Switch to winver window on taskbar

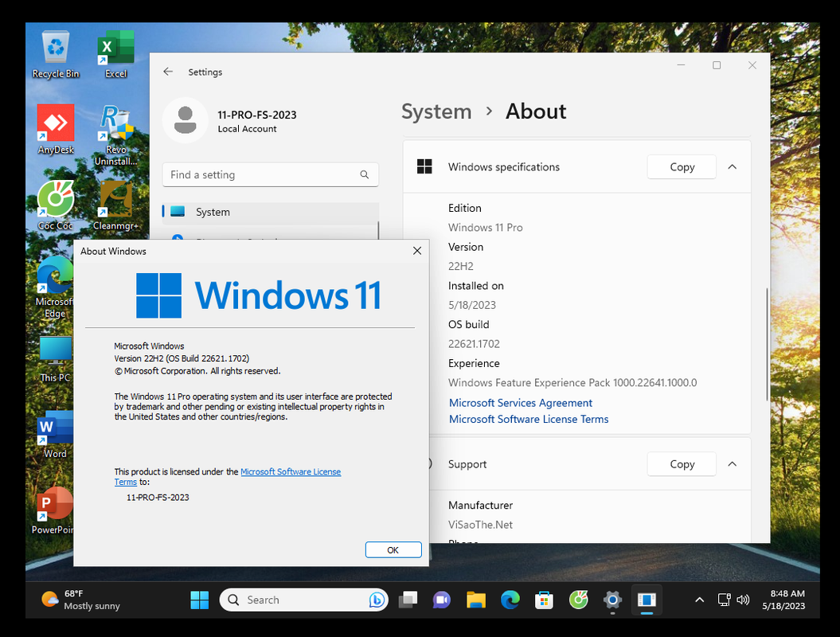647,600
